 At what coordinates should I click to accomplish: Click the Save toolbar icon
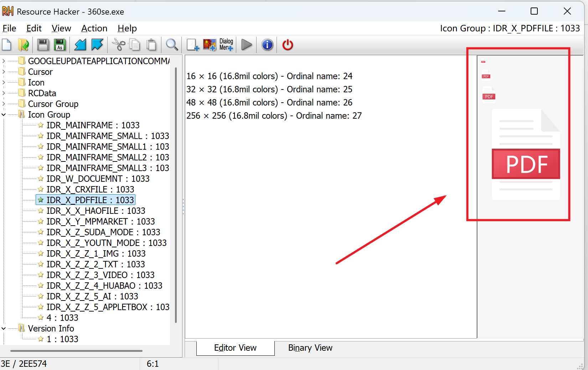coord(43,45)
